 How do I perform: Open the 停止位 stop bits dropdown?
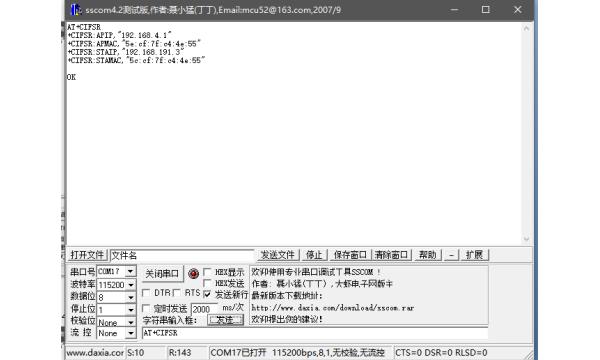point(130,310)
